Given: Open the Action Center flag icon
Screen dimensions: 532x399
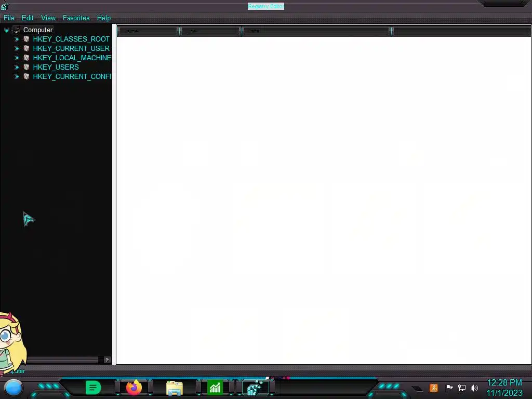Looking at the screenshot, I should click(449, 388).
